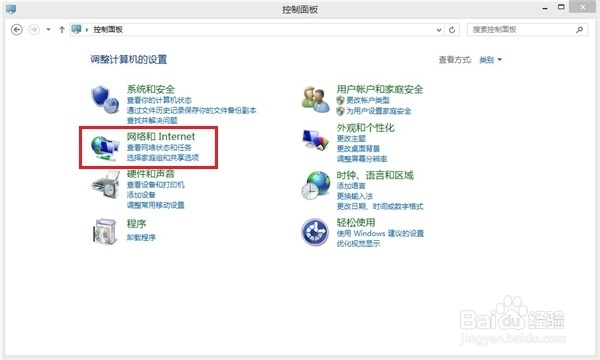Viewport: 600px width, 360px height.
Task: Click the shield icon beside 更改帐户类型
Action: 340,100
